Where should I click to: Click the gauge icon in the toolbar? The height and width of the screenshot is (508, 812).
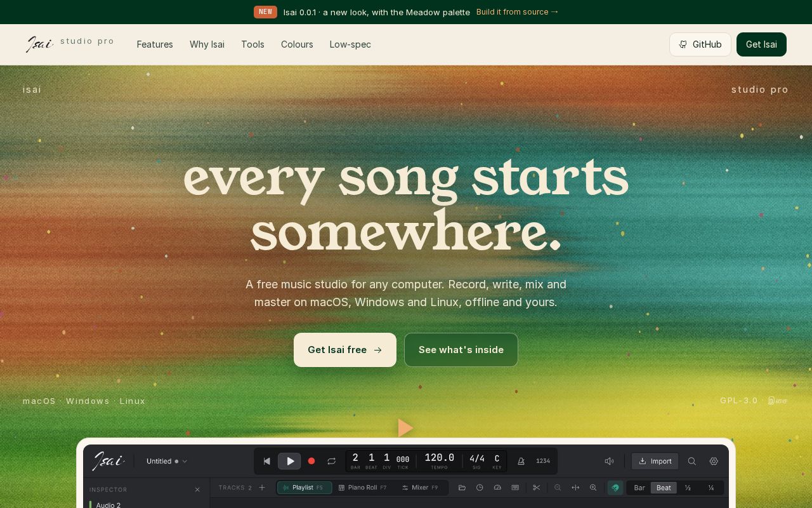point(497,488)
